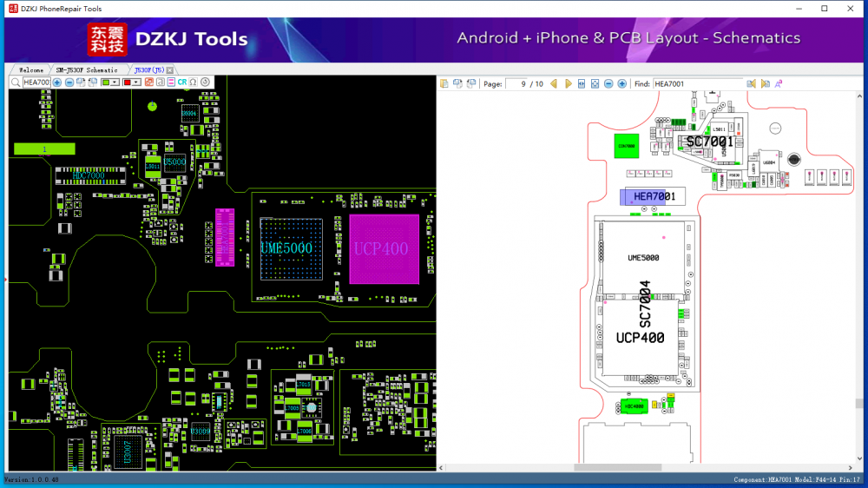Image resolution: width=868 pixels, height=488 pixels.
Task: Click the second rotate-copy icon in PCB toolbar
Action: tap(93, 82)
